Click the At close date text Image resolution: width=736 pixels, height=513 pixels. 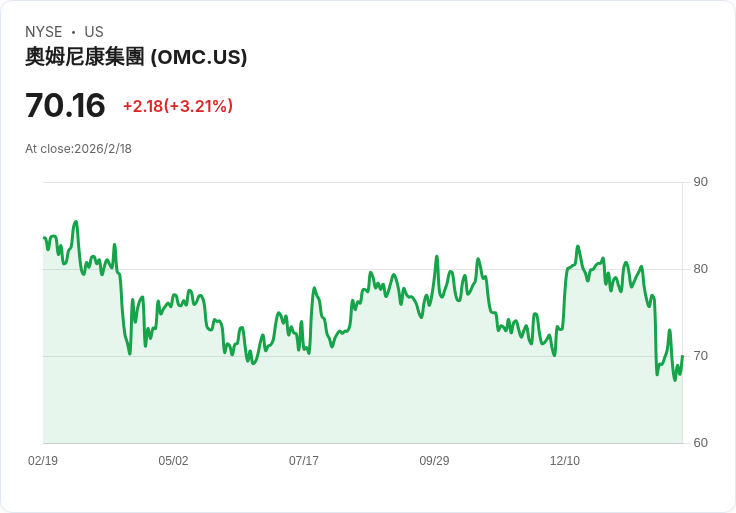(x=78, y=149)
